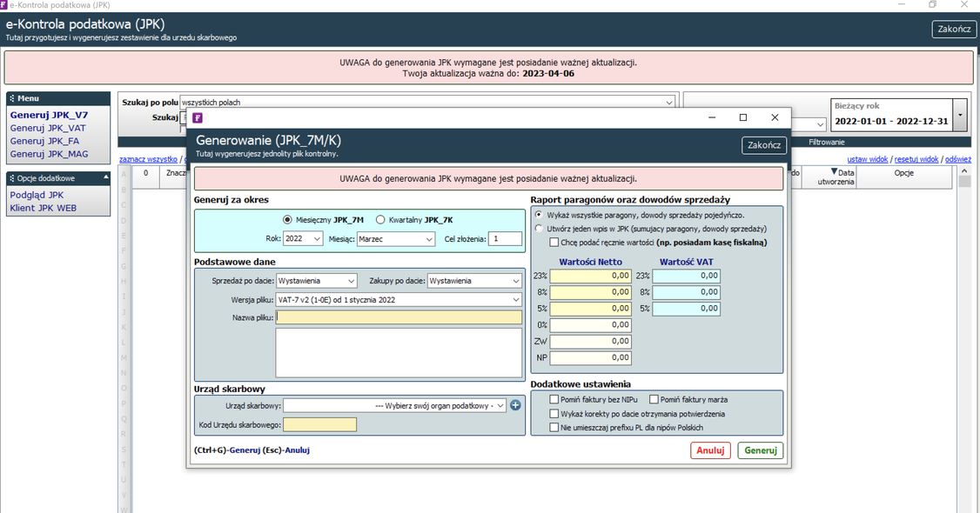Click the Menu panel grip icon
This screenshot has height=513, width=980.
click(x=12, y=99)
